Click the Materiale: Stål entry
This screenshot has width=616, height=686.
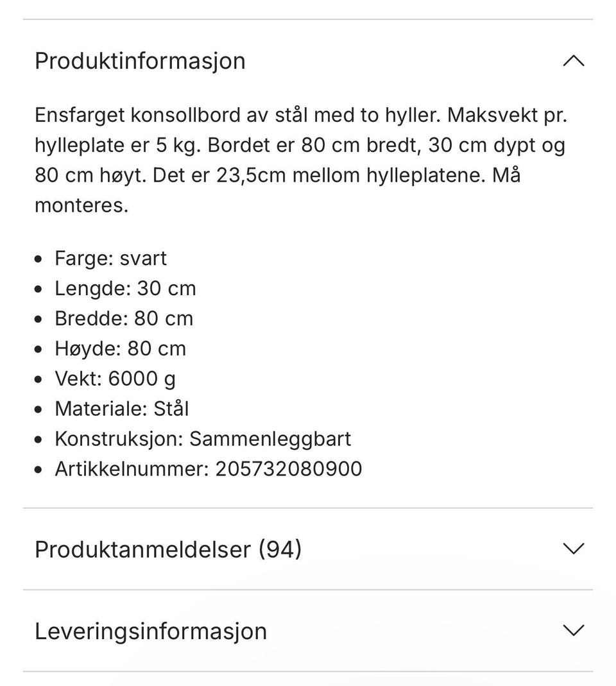[121, 409]
